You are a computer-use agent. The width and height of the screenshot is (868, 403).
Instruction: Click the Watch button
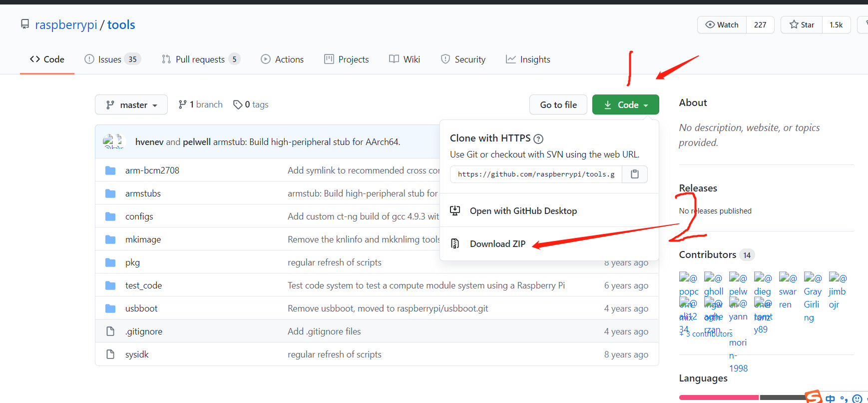point(722,24)
